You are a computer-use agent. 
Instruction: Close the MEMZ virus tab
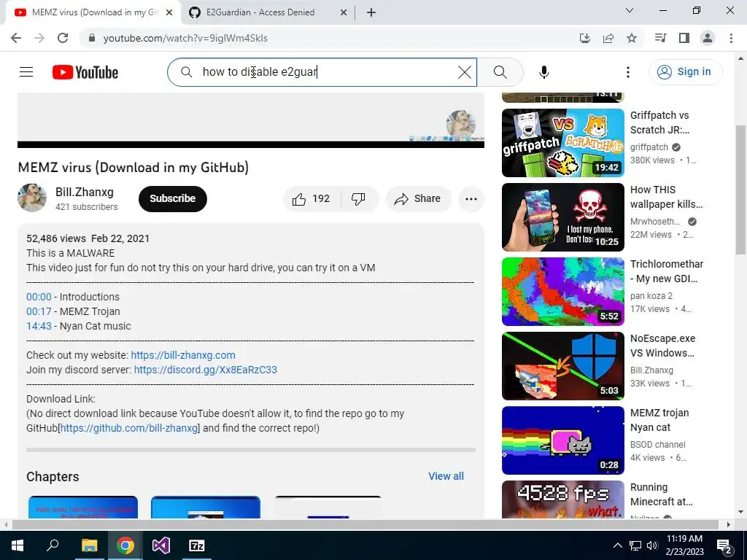click(x=169, y=13)
